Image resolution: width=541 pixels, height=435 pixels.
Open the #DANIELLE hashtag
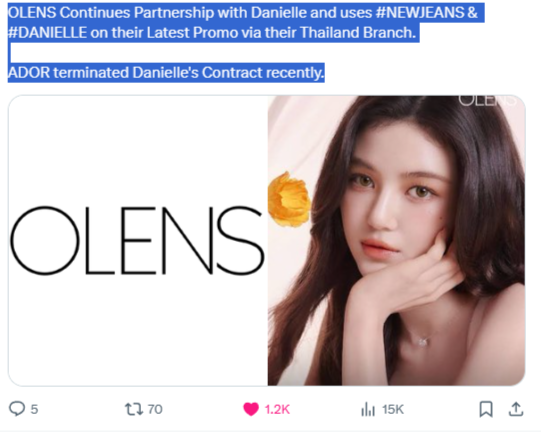pos(47,33)
